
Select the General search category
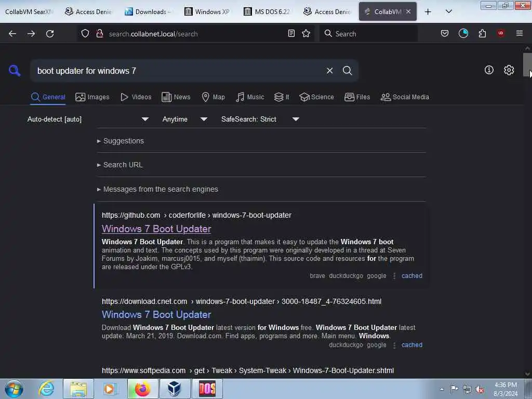point(48,97)
